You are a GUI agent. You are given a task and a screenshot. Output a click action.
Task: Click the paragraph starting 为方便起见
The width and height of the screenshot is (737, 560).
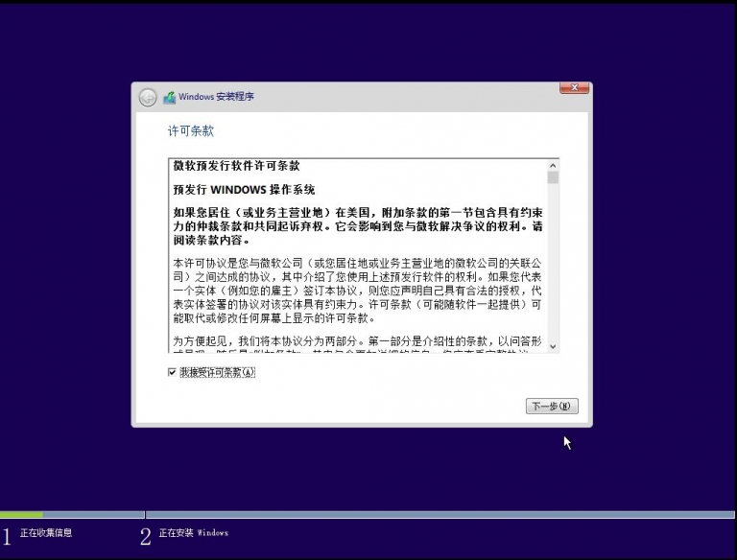(357, 341)
